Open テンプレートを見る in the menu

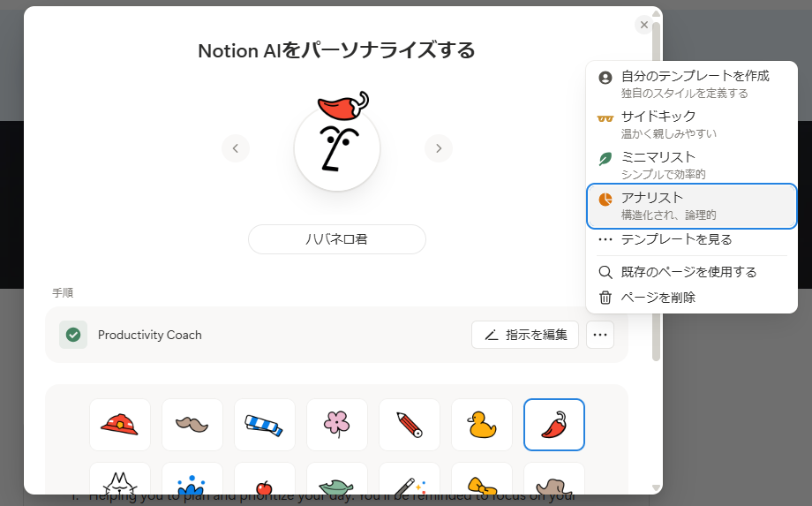(691, 239)
